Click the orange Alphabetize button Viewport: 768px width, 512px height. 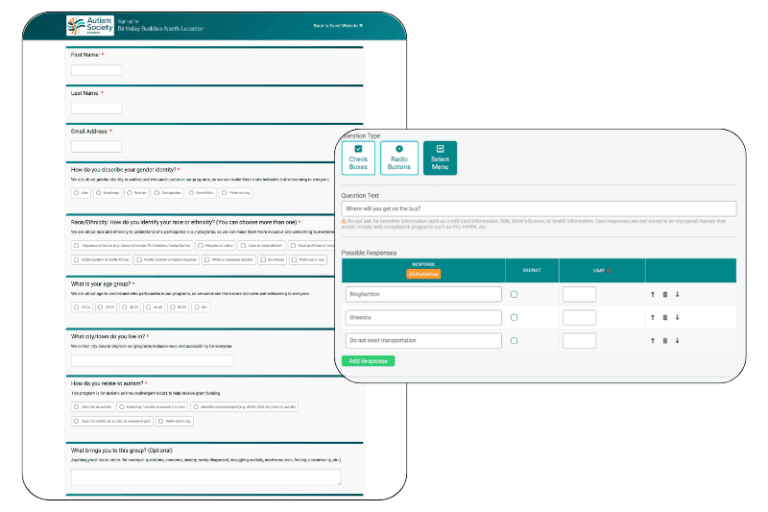pyautogui.click(x=423, y=273)
